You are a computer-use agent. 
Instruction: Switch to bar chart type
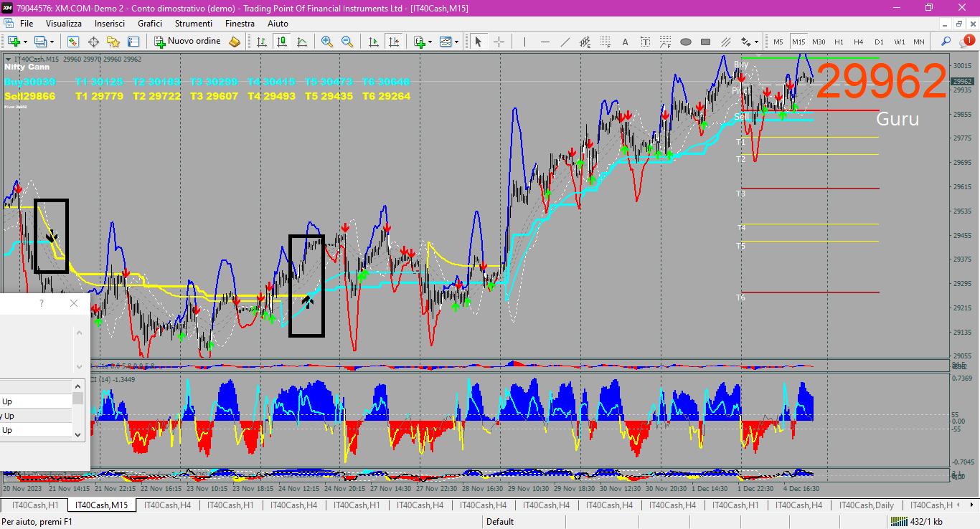coord(262,42)
